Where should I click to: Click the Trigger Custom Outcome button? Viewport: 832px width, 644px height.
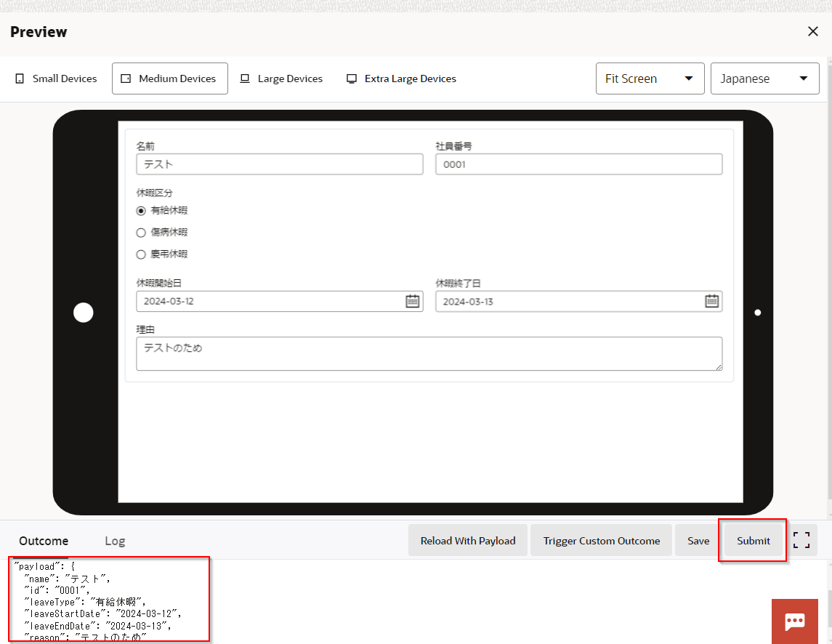(601, 541)
